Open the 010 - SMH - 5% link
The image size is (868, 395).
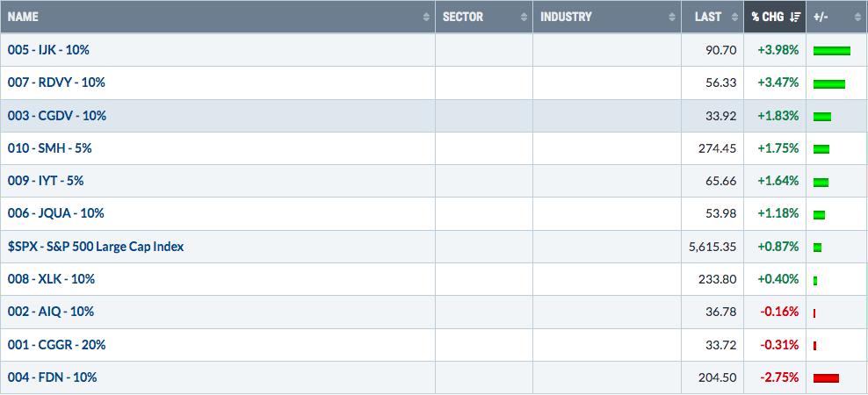[49, 148]
